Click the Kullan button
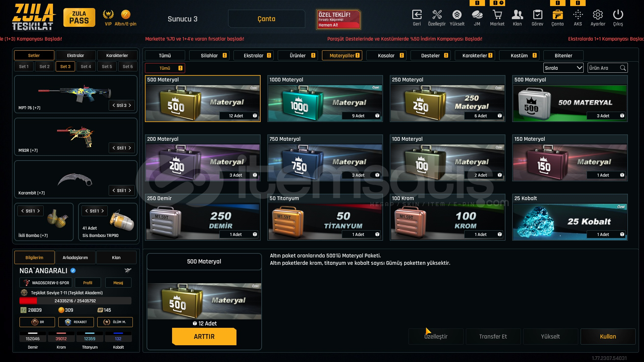644x362 pixels. pyautogui.click(x=608, y=337)
